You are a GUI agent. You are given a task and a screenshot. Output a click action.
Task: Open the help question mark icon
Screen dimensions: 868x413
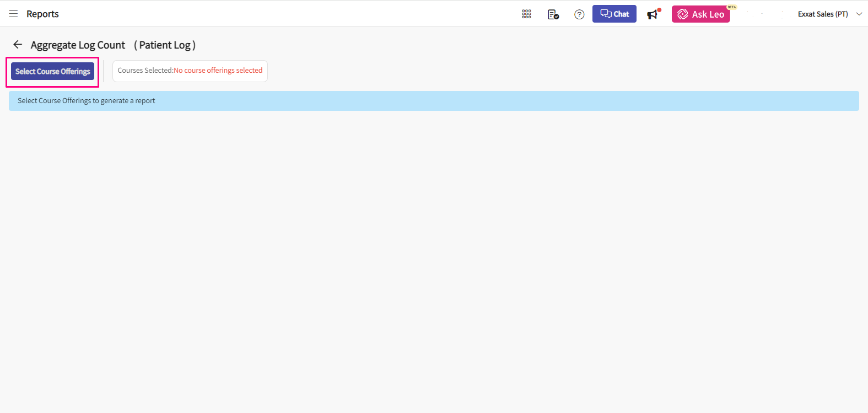[x=579, y=14]
